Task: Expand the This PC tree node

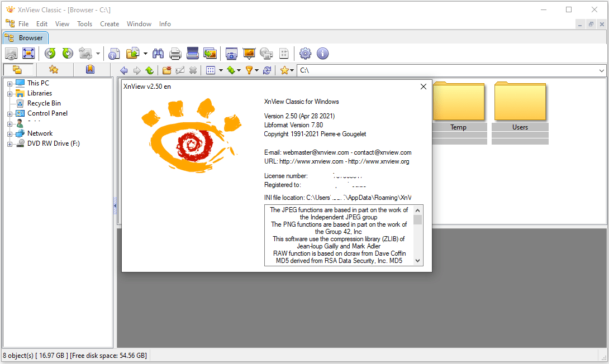Action: 9,83
